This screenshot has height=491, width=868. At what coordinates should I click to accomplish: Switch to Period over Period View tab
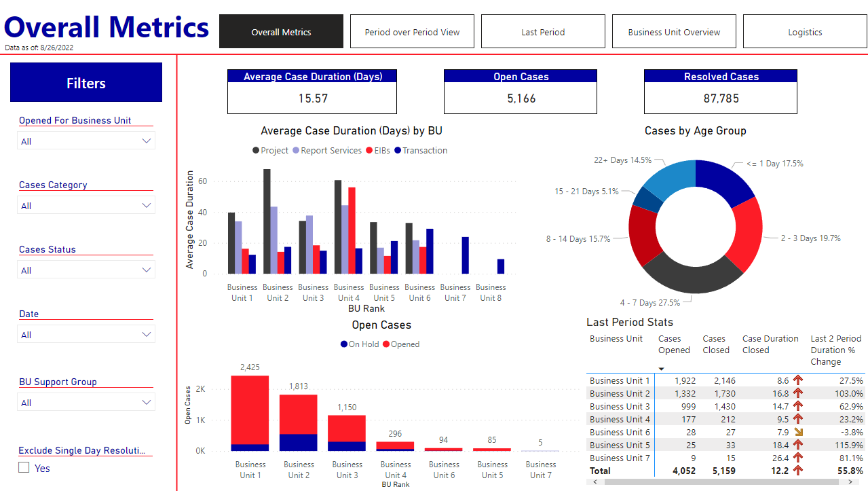tap(412, 32)
